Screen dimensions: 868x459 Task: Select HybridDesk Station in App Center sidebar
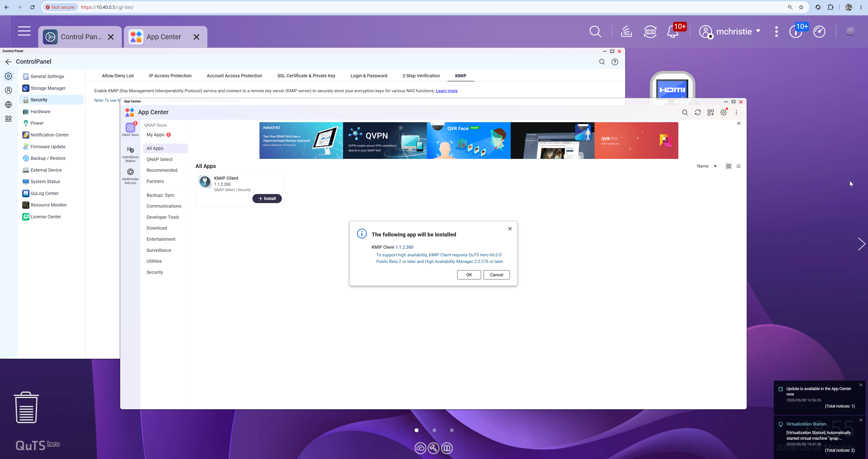pyautogui.click(x=131, y=154)
